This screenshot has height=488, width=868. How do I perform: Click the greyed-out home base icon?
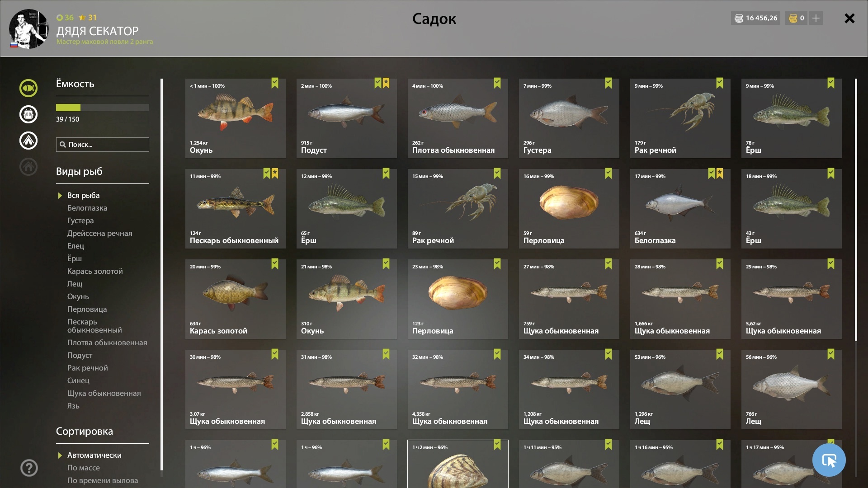(28, 167)
